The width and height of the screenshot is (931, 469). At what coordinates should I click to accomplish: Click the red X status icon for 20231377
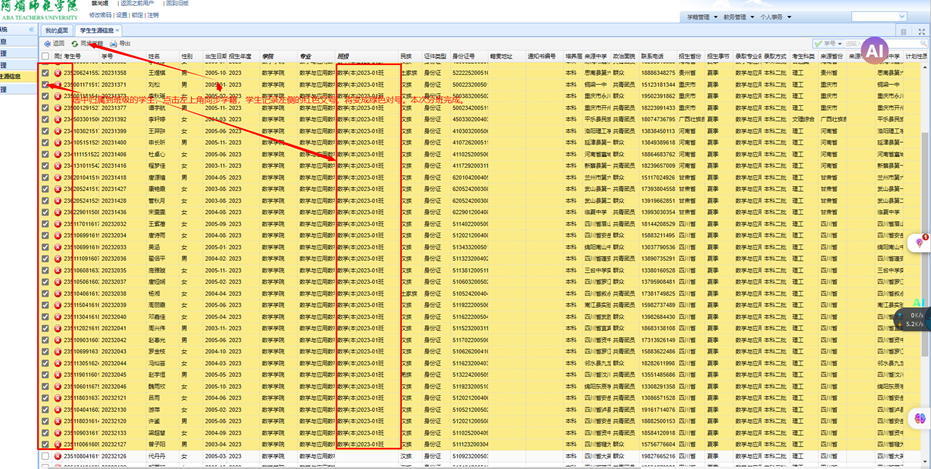point(58,107)
